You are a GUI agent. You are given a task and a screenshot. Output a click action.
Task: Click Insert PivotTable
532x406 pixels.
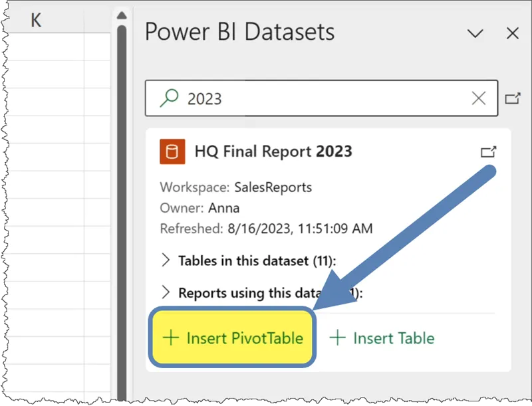(233, 338)
